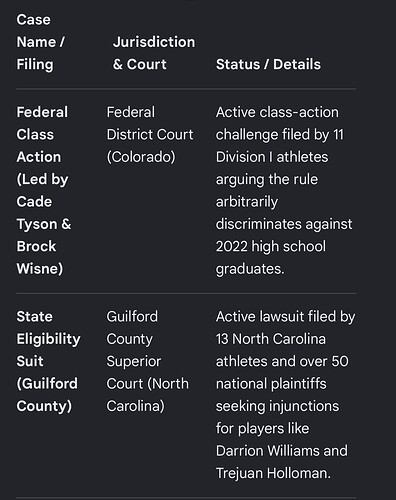The width and height of the screenshot is (396, 500).
Task: Select the 'State Eligibility Suit (Guilford County)' cell
Action: tap(48, 361)
